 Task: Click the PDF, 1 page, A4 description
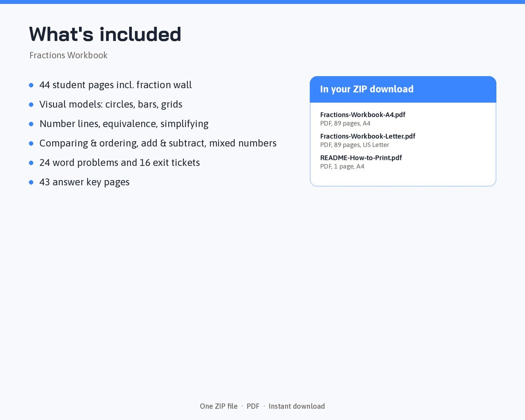[342, 166]
